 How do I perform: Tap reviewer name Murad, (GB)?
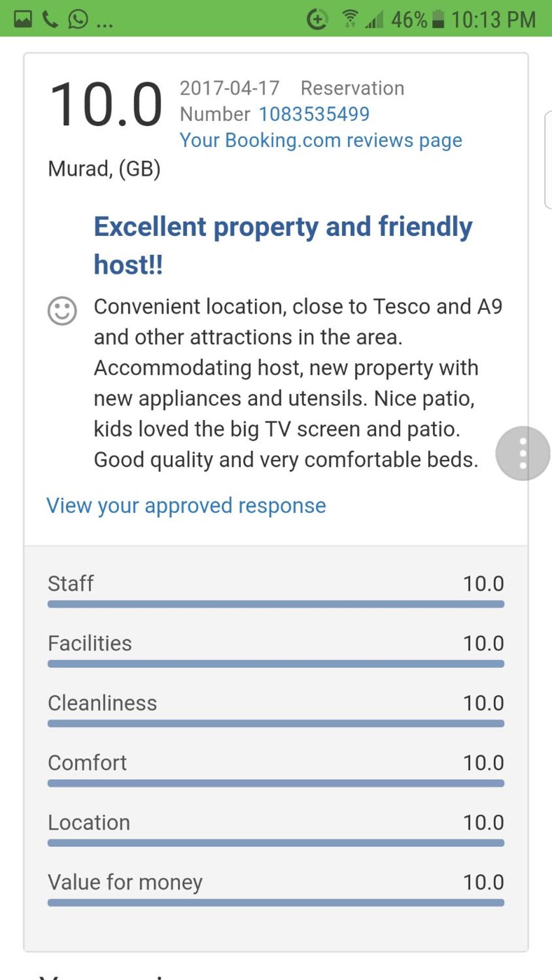[104, 169]
